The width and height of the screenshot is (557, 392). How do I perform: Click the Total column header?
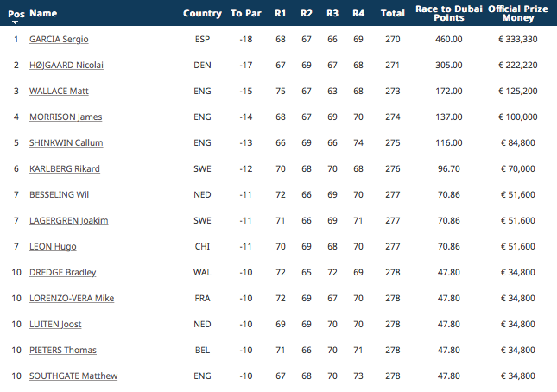pos(393,14)
